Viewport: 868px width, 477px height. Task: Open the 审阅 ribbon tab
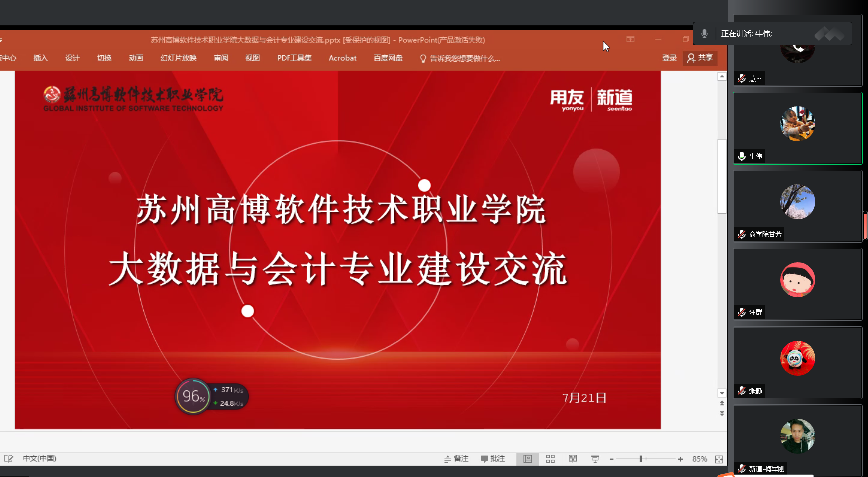221,58
